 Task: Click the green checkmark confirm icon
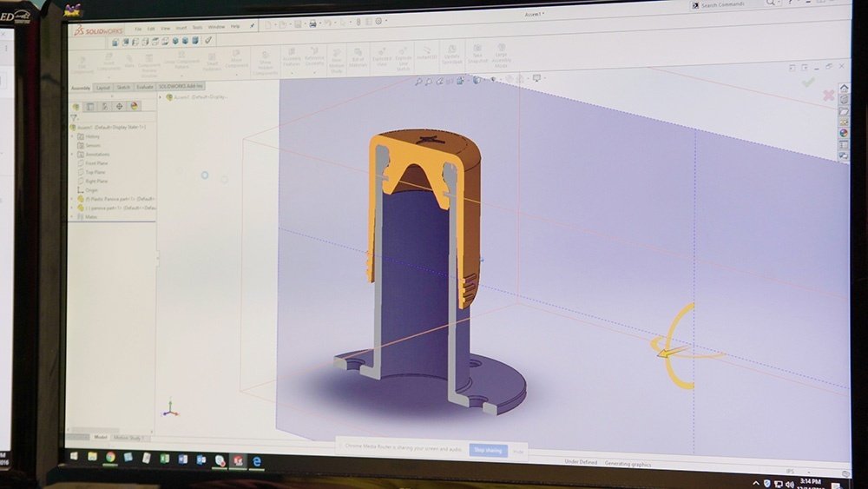pyautogui.click(x=808, y=83)
